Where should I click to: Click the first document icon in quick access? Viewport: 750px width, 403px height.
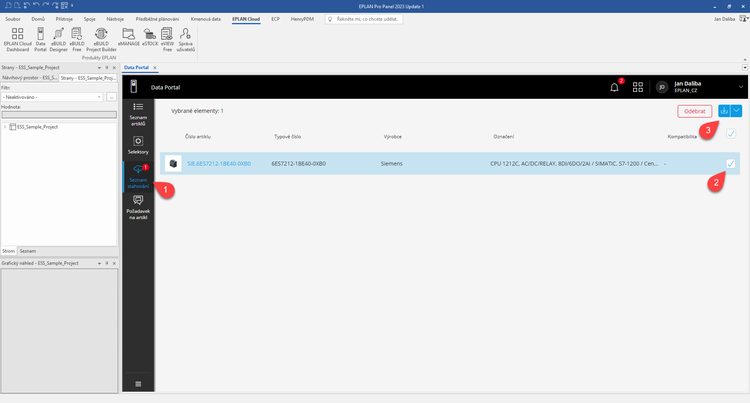pos(8,6)
